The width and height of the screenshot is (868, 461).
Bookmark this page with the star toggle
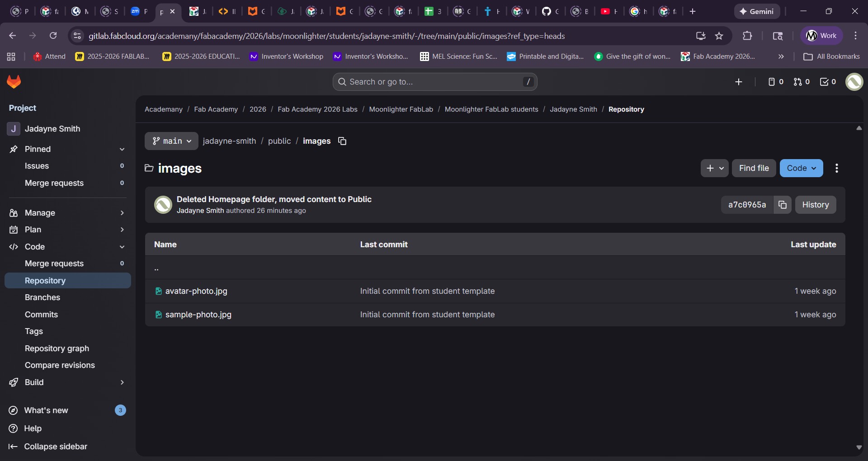(719, 36)
